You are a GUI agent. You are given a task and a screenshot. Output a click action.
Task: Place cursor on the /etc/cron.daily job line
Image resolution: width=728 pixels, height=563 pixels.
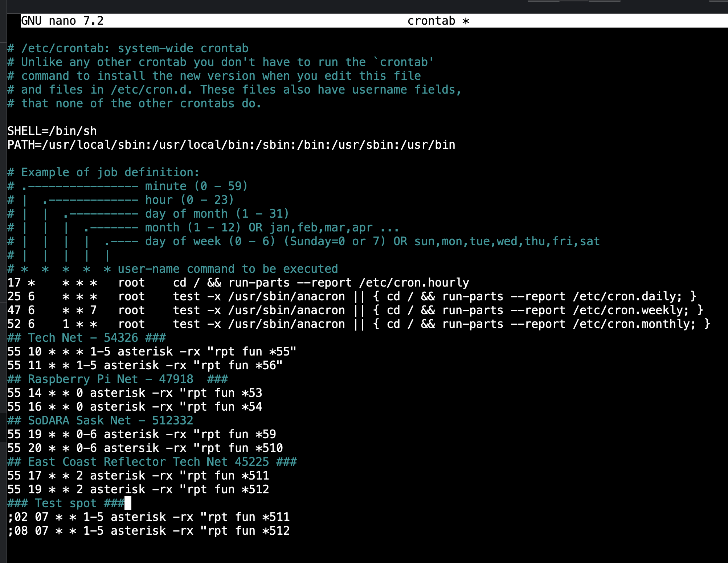coord(352,296)
